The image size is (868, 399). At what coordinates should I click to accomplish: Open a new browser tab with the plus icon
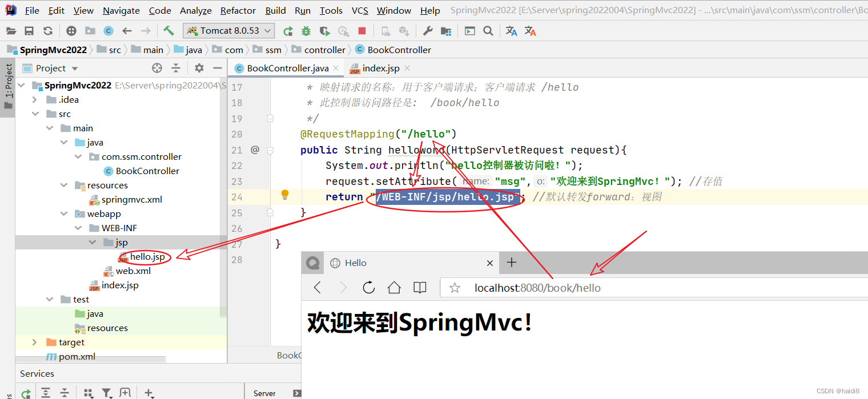point(512,263)
